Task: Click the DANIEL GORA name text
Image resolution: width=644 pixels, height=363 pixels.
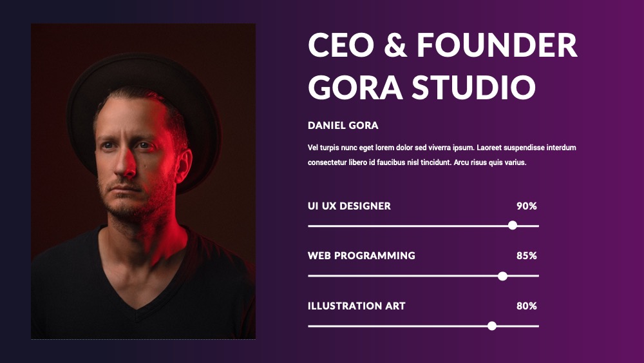Action: [343, 125]
